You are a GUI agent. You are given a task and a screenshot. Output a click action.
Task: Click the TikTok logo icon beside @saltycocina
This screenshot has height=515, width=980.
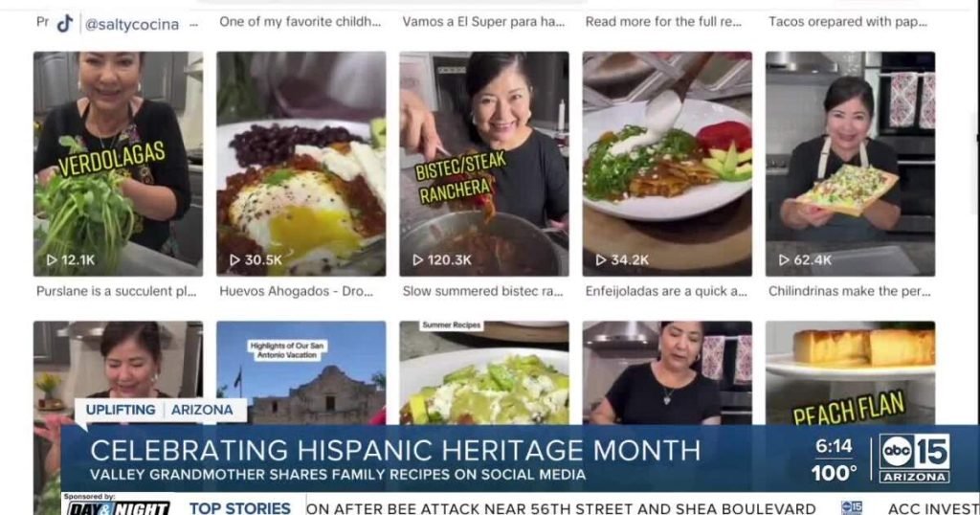[x=65, y=24]
